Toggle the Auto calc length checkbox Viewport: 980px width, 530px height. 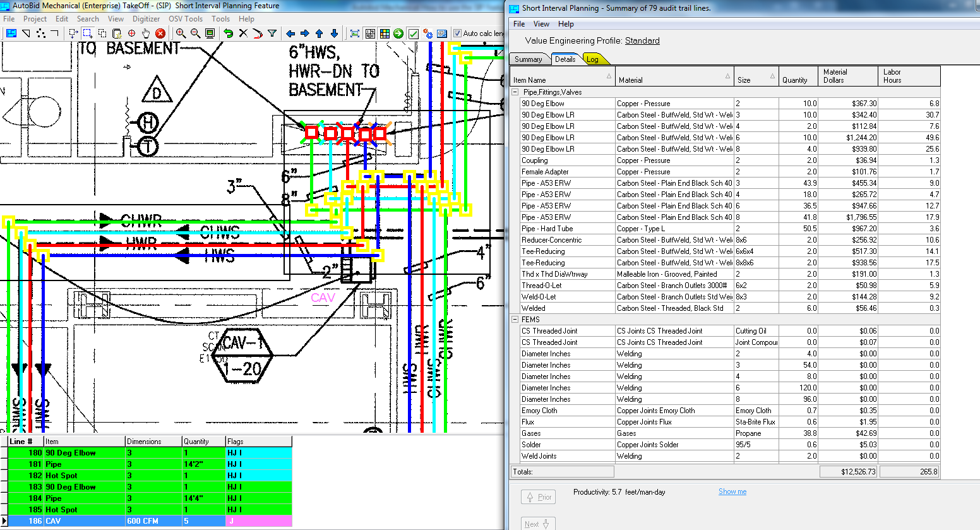point(458,33)
